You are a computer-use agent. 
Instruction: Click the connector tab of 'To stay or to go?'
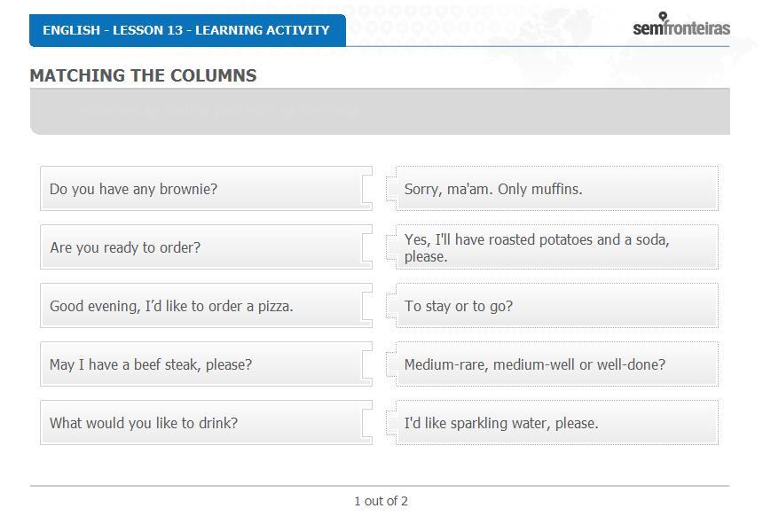click(x=391, y=306)
